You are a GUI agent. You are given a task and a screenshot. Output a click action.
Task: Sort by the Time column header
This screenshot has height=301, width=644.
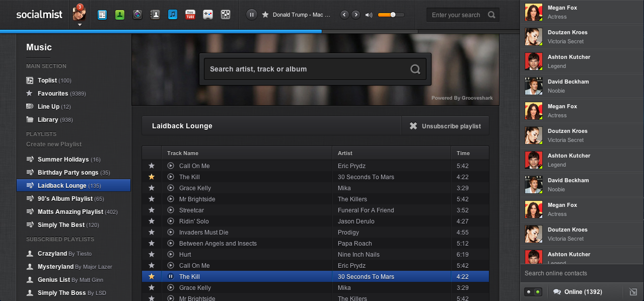(470, 153)
